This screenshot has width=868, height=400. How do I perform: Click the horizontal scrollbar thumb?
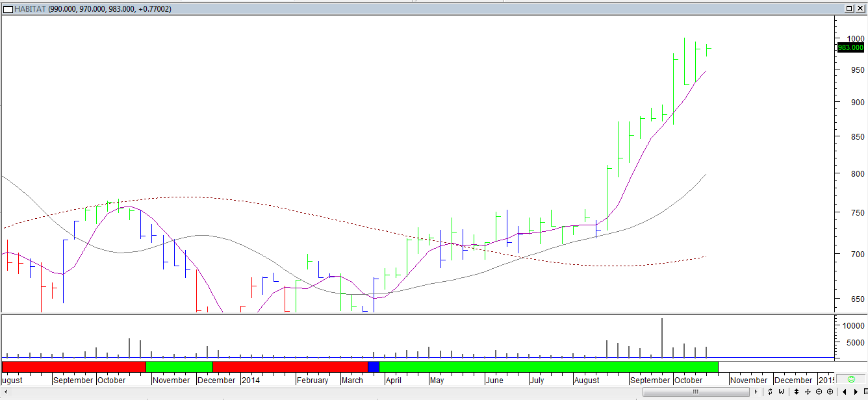point(696,392)
